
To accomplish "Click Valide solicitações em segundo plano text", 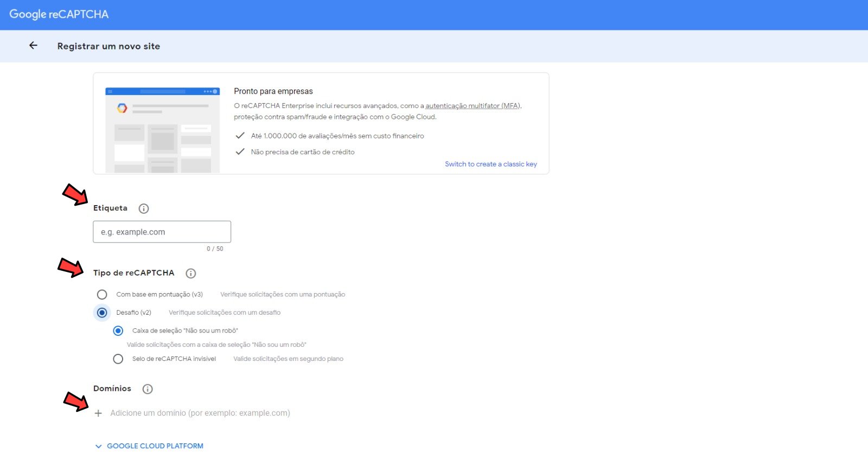I will 289,359.
